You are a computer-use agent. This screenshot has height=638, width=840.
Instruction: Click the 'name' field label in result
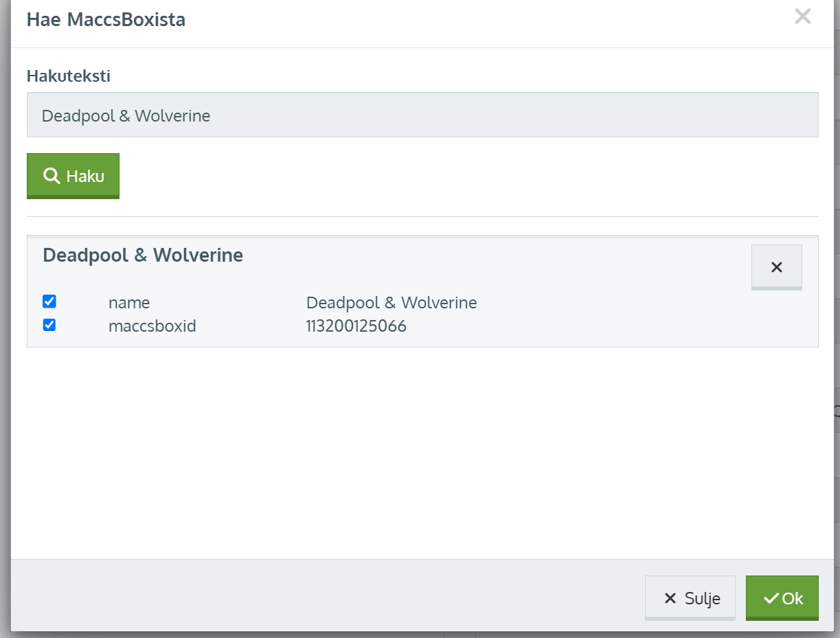pos(129,303)
